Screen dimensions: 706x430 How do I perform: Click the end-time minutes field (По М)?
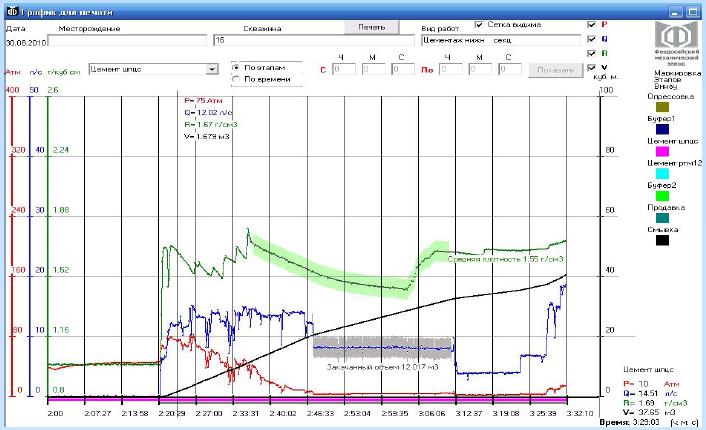(480, 70)
